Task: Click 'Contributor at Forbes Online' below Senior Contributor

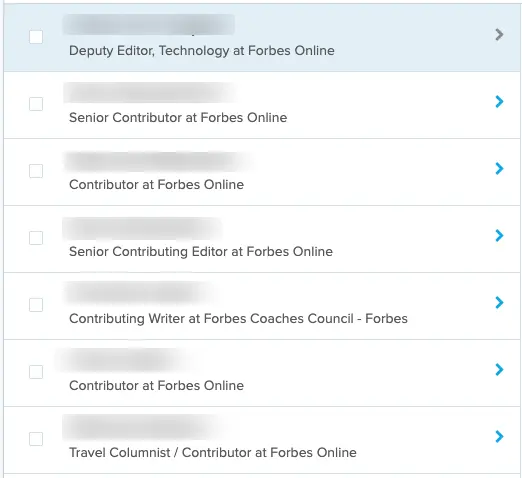Action: [x=156, y=185]
